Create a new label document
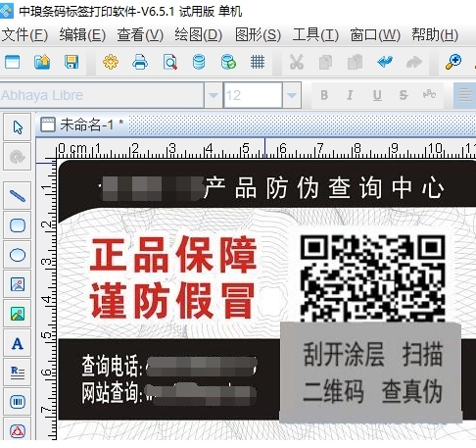 click(x=13, y=62)
